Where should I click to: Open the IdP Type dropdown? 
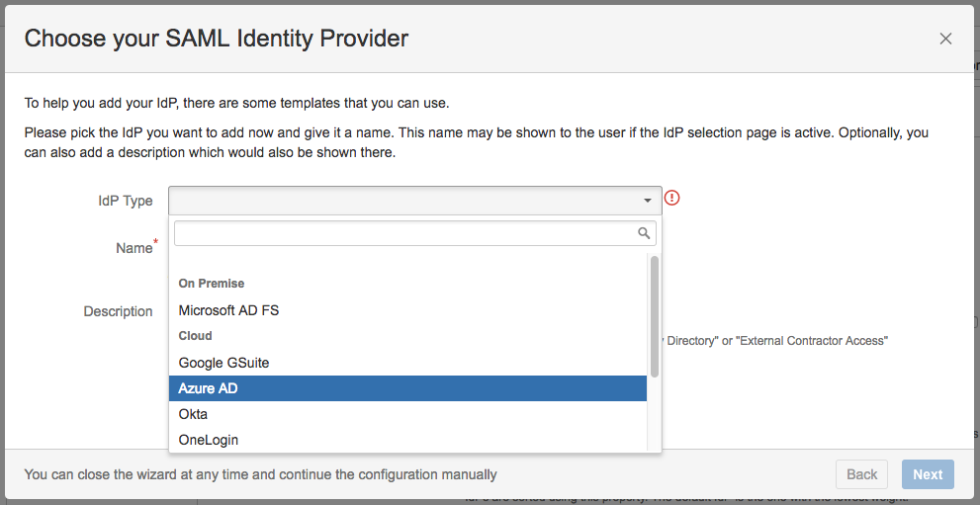pyautogui.click(x=415, y=200)
